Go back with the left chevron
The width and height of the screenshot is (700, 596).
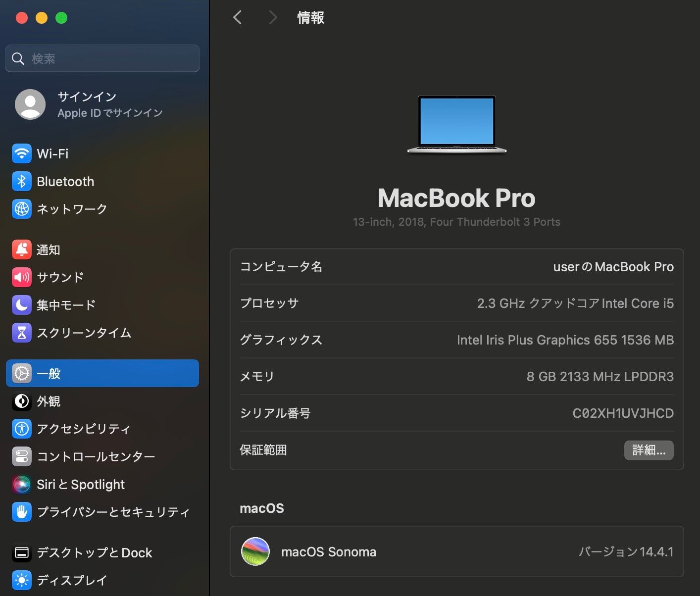click(238, 18)
